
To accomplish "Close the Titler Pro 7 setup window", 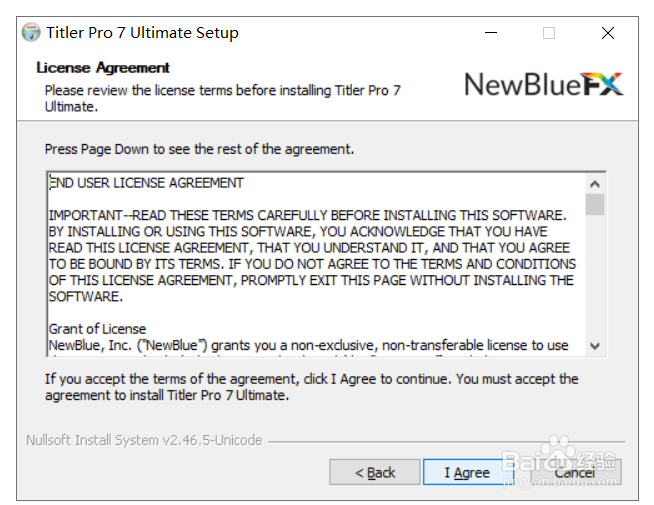I will (x=608, y=33).
